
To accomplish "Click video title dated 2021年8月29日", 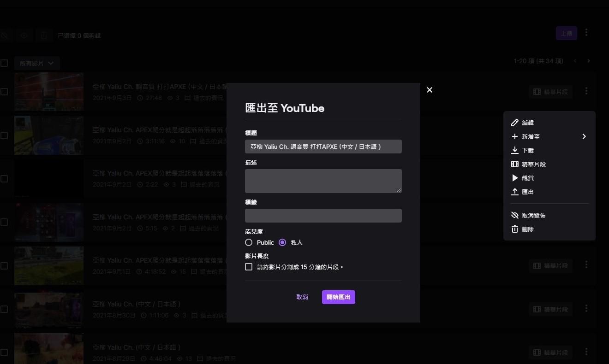I will [x=137, y=347].
